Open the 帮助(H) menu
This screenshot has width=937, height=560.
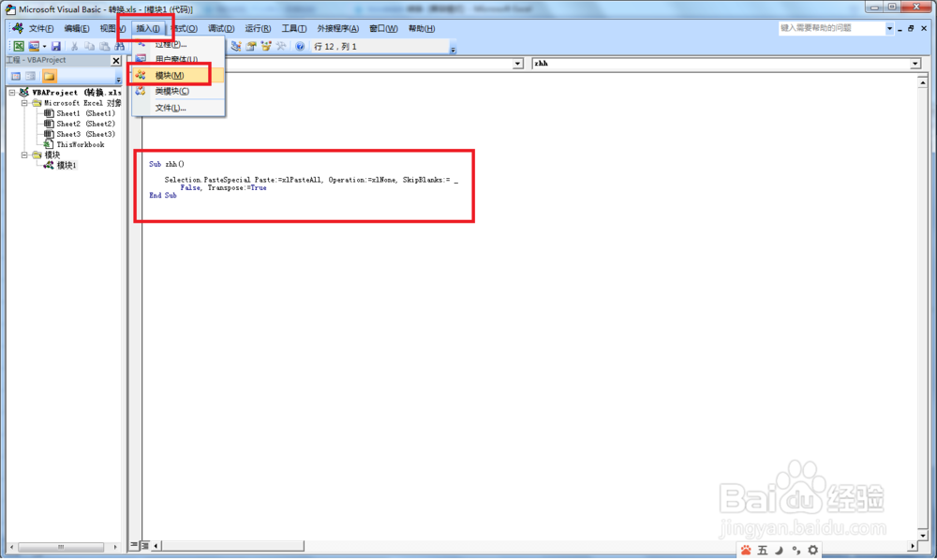tap(422, 29)
